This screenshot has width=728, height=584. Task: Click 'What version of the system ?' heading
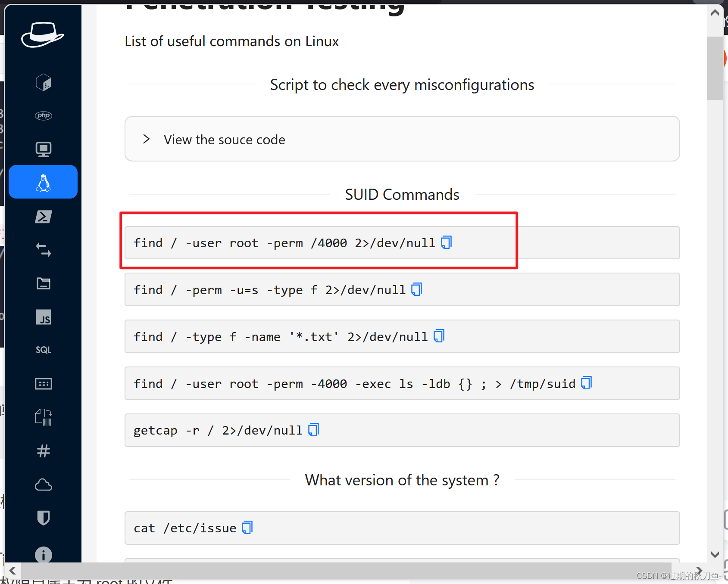402,480
